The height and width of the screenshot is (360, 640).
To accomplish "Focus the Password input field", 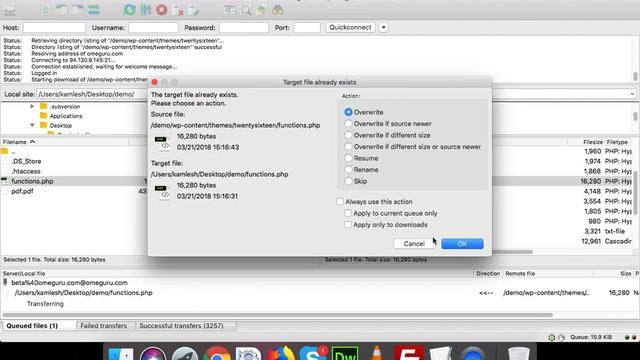I will [244, 27].
